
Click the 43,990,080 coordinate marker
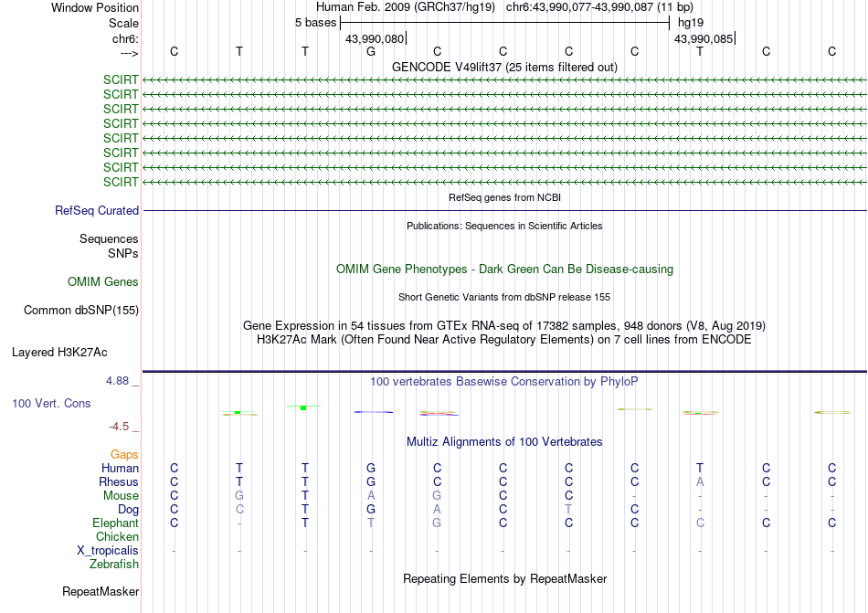click(375, 38)
